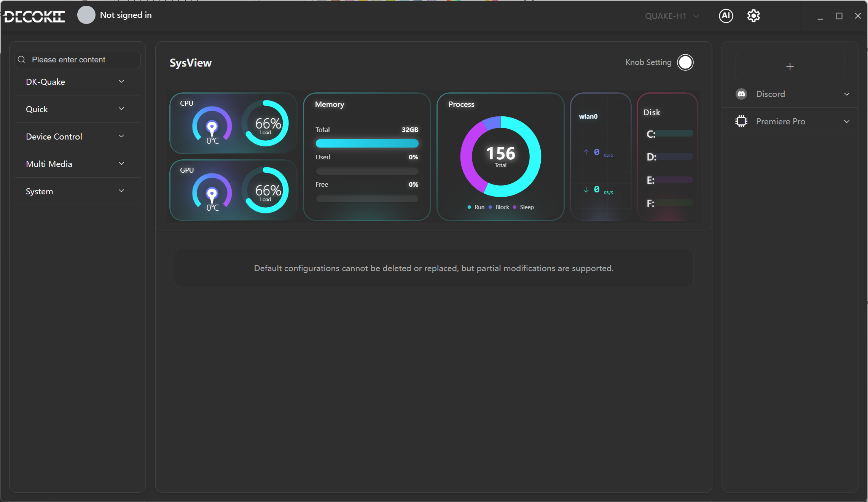This screenshot has height=502, width=868.
Task: Open the QUAKE-H1 device dropdown
Action: coord(672,16)
